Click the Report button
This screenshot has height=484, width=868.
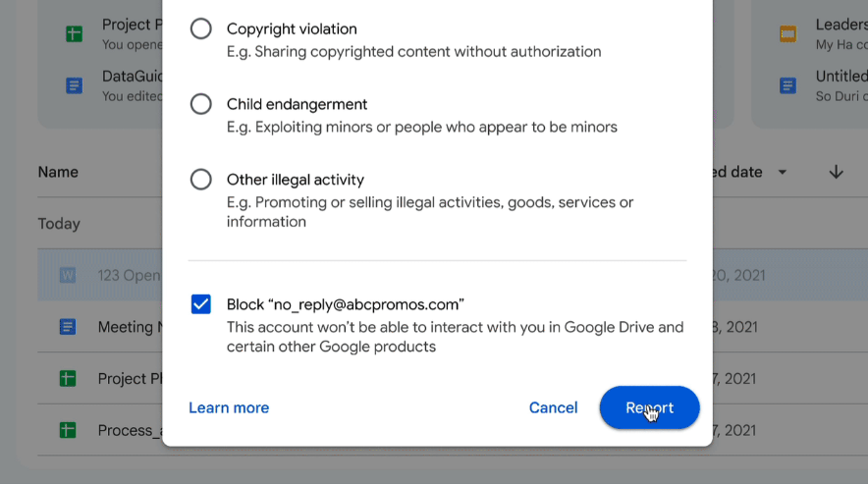tap(649, 407)
